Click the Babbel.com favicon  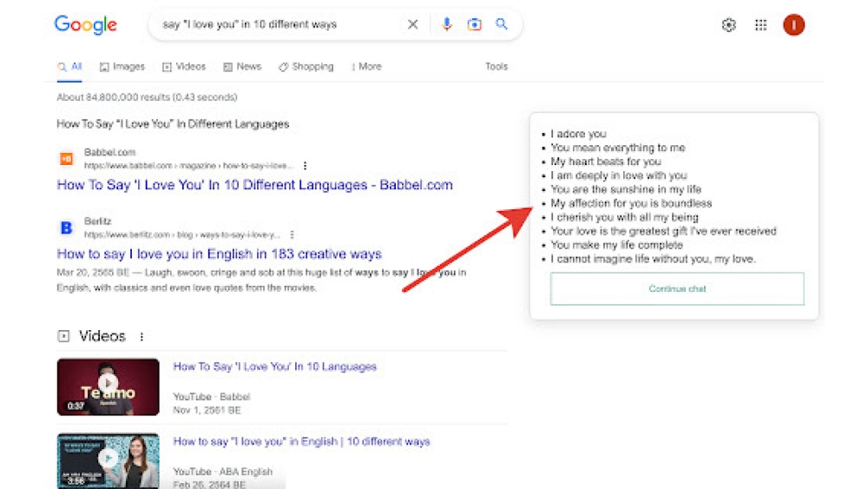[67, 159]
